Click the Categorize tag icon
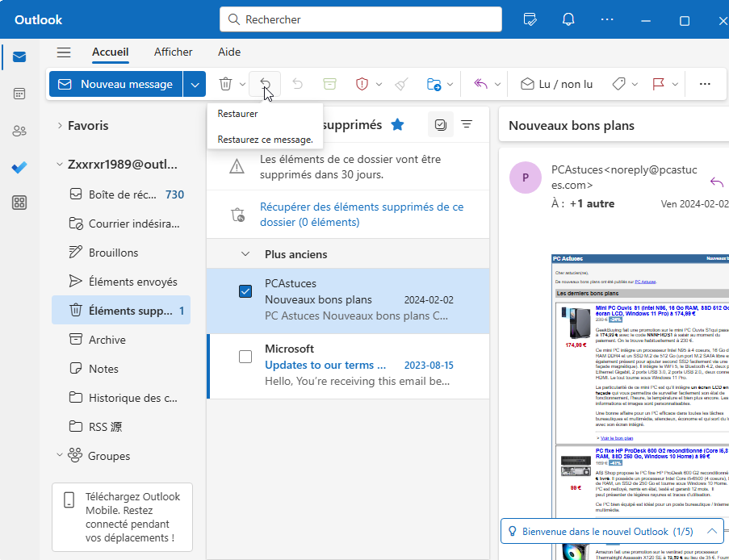Screen dimensions: 729x560 coord(619,84)
